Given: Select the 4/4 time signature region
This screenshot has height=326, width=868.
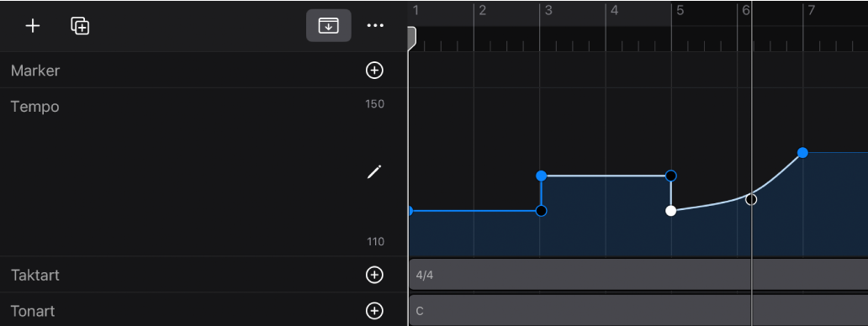Looking at the screenshot, I should (x=638, y=275).
